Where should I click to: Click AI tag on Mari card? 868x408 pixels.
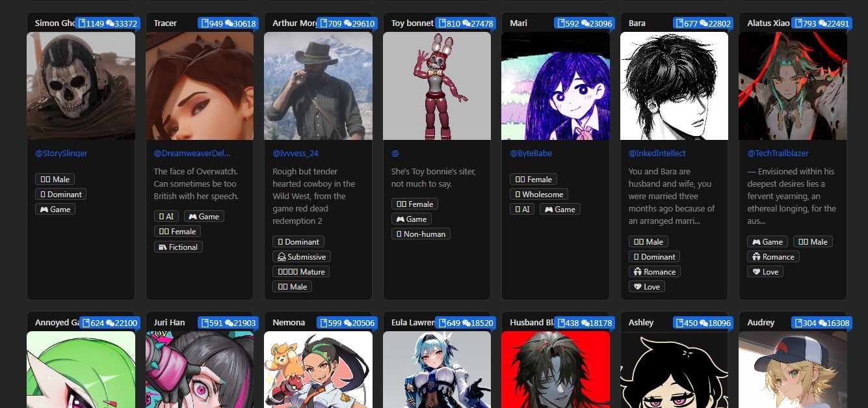click(x=522, y=209)
